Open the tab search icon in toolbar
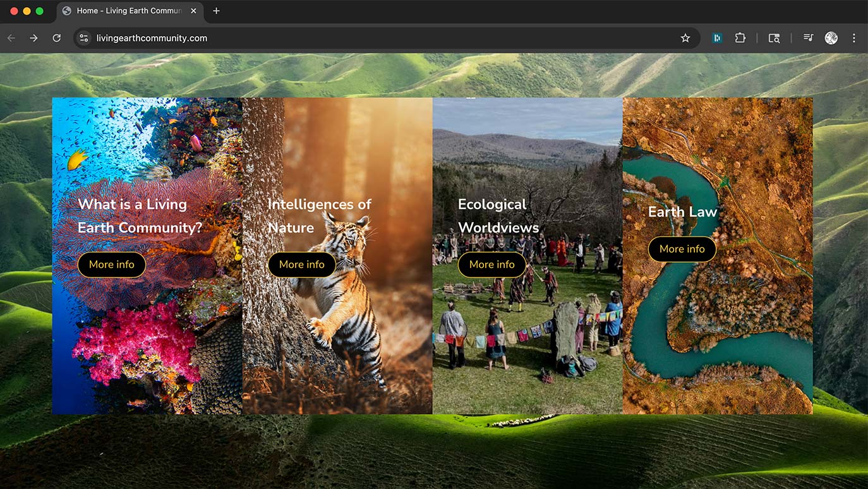Viewport: 868px width, 489px height. coord(774,38)
